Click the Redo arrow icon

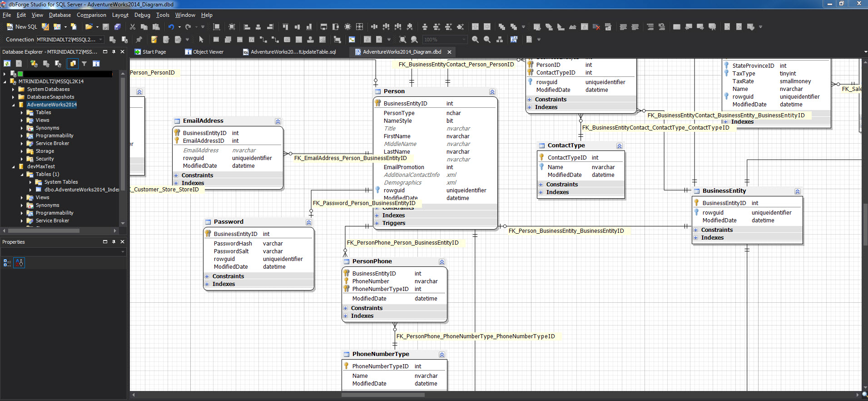(188, 27)
